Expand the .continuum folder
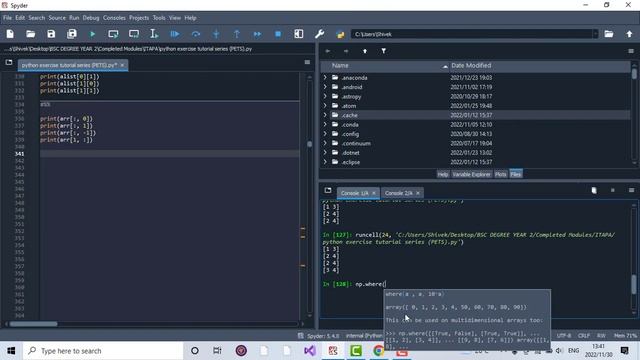640x360 pixels. click(325, 143)
